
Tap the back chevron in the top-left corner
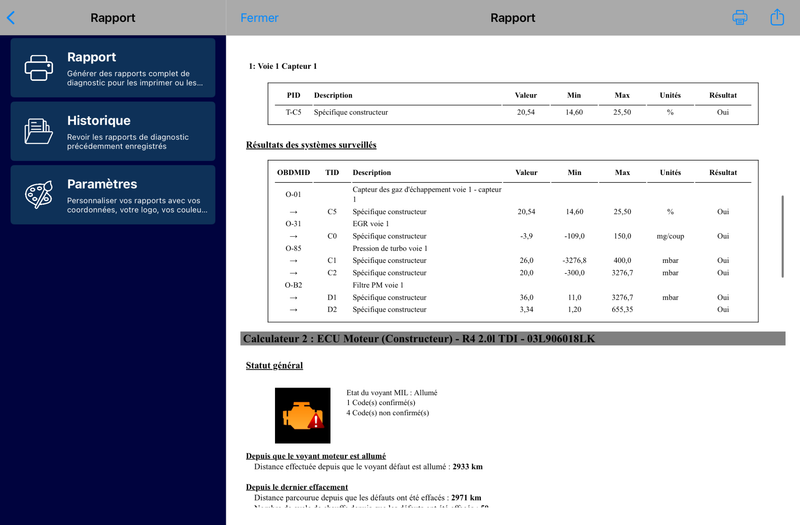[11, 17]
